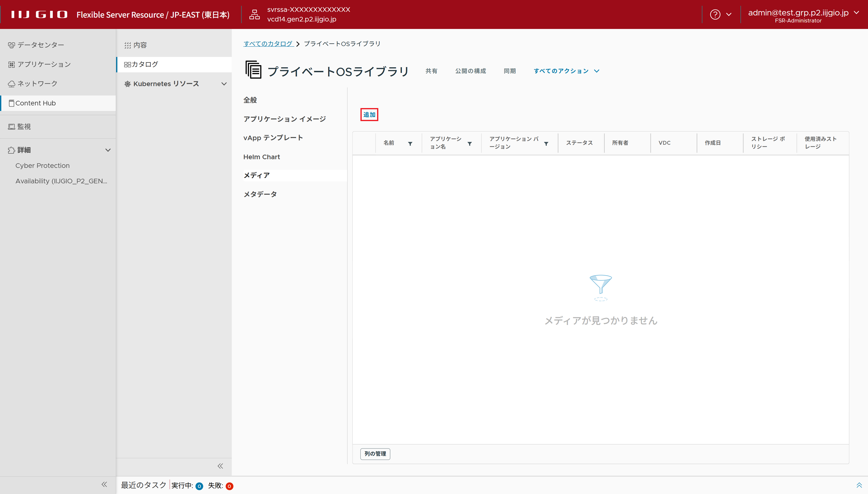Expand recent tasks panel with up-arrows icon

click(859, 485)
